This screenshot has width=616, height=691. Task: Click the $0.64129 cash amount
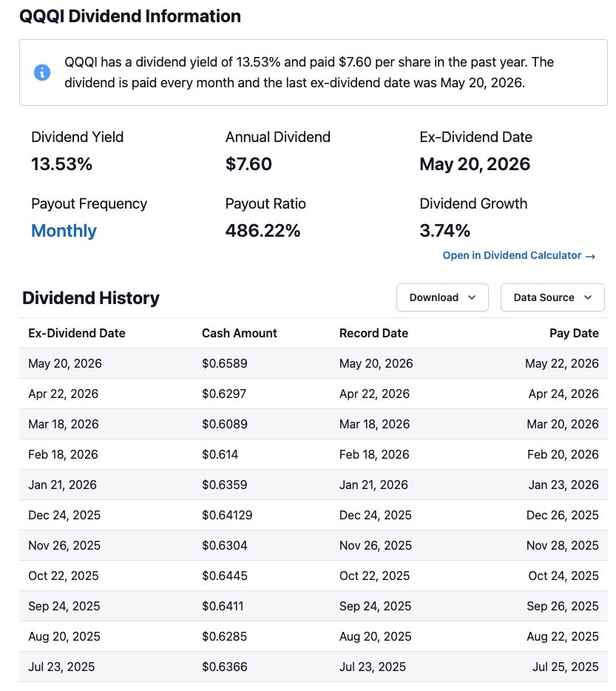[227, 515]
